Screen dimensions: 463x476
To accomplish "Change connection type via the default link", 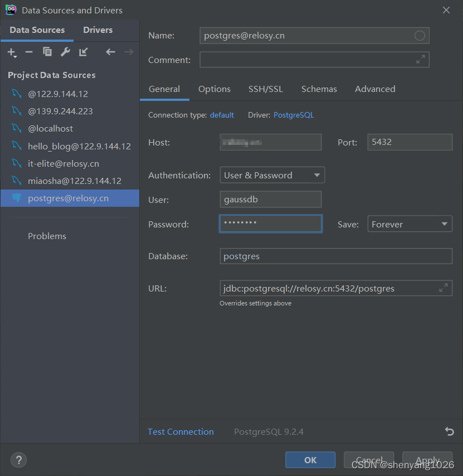I will tap(222, 115).
